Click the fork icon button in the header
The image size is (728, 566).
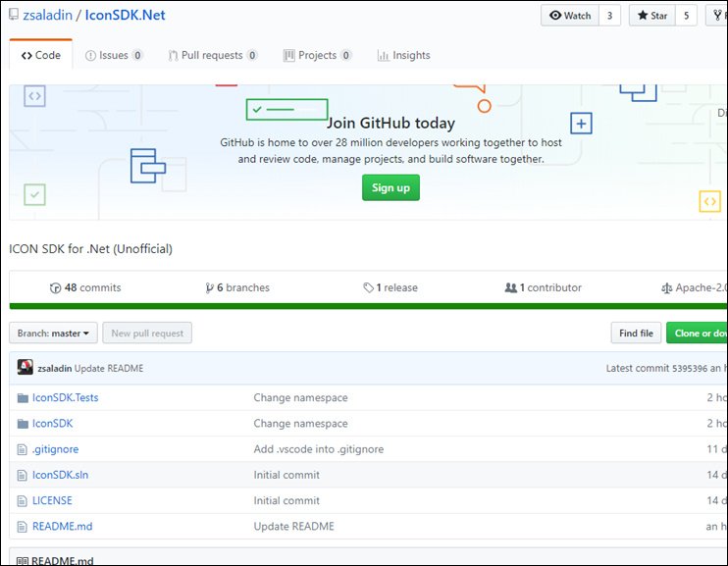(x=718, y=16)
